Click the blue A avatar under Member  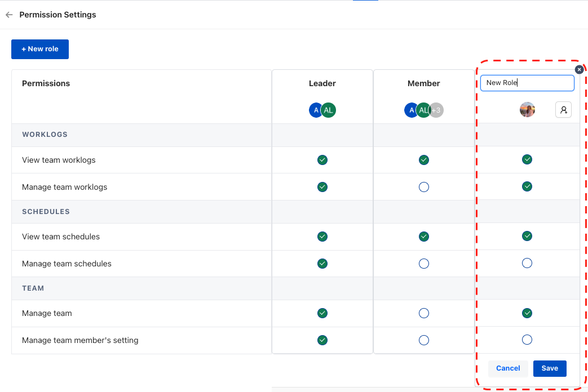[411, 110]
